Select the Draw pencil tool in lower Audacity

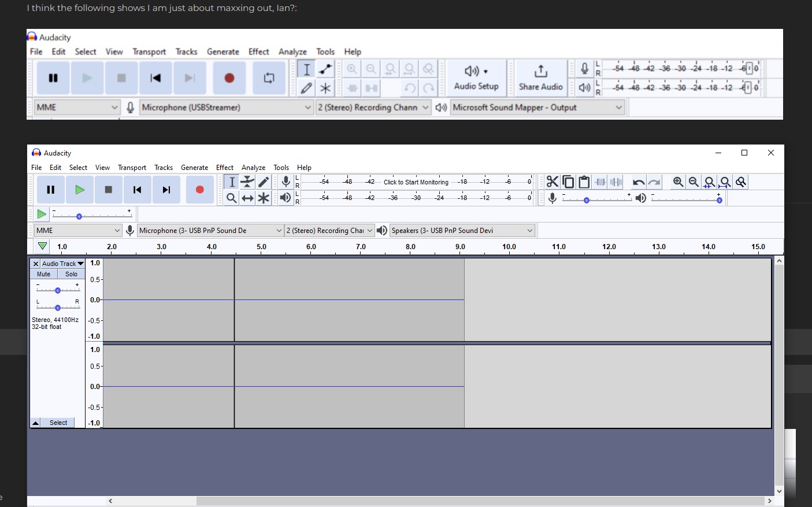pos(264,182)
